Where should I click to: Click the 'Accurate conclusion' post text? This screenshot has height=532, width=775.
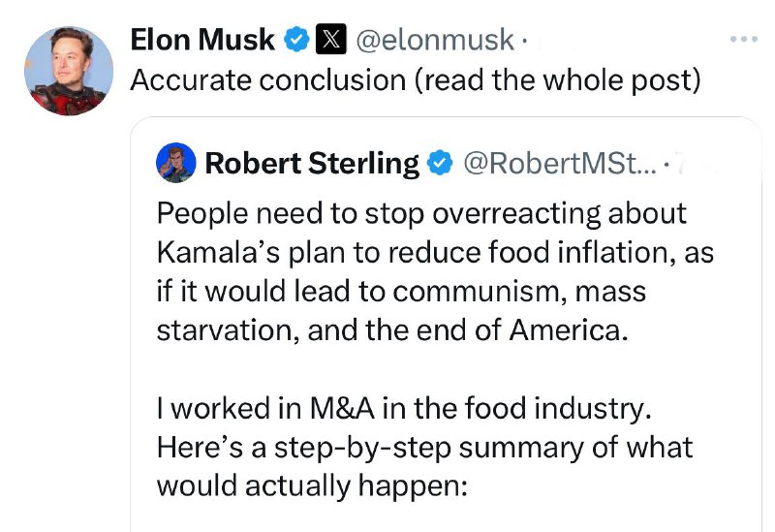coord(416,80)
